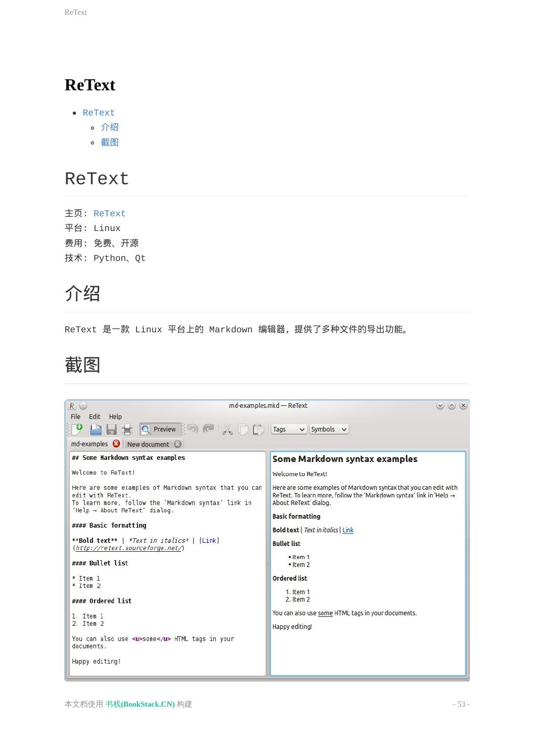The width and height of the screenshot is (535, 756).
Task: Toggle the Preview button in toolbar
Action: (x=160, y=429)
